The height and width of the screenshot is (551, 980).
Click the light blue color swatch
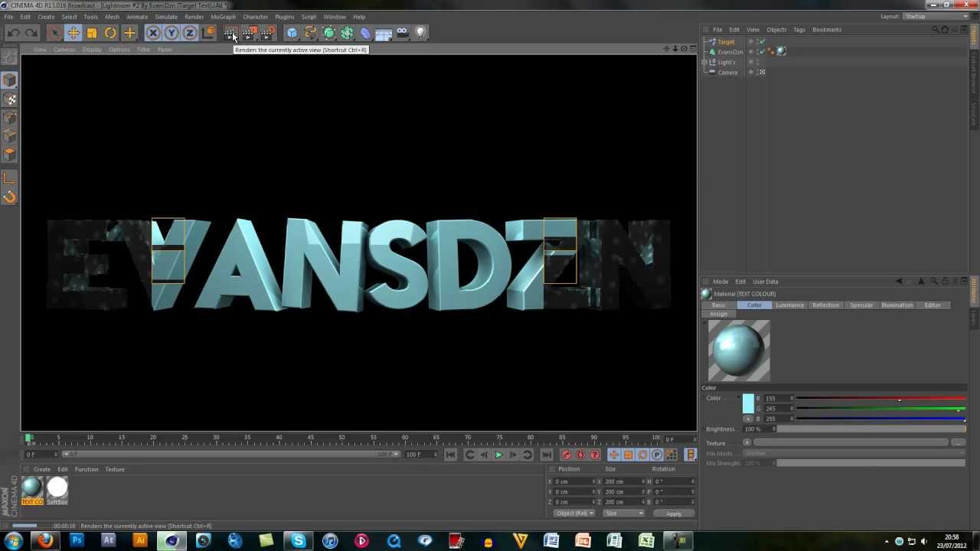click(x=748, y=404)
